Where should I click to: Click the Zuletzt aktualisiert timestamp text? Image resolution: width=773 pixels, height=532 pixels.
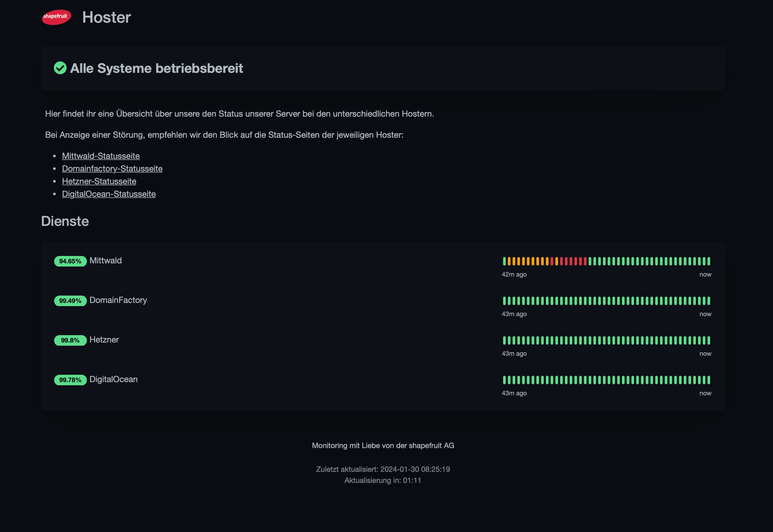click(x=383, y=469)
